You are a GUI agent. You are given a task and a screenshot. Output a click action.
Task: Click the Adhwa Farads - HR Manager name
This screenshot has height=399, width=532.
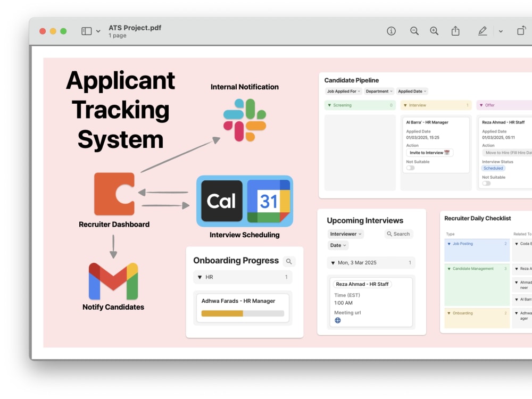point(238,301)
